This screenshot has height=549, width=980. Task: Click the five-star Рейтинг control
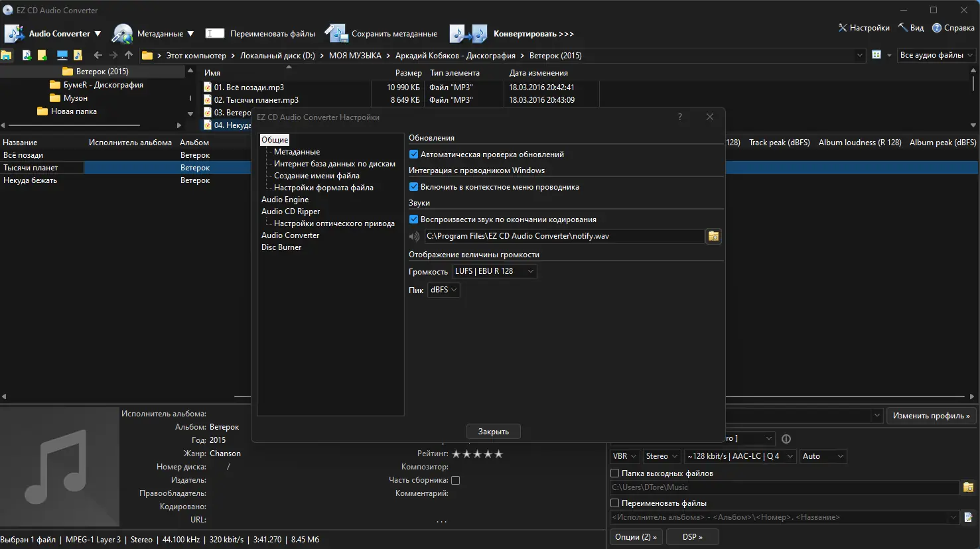(478, 454)
